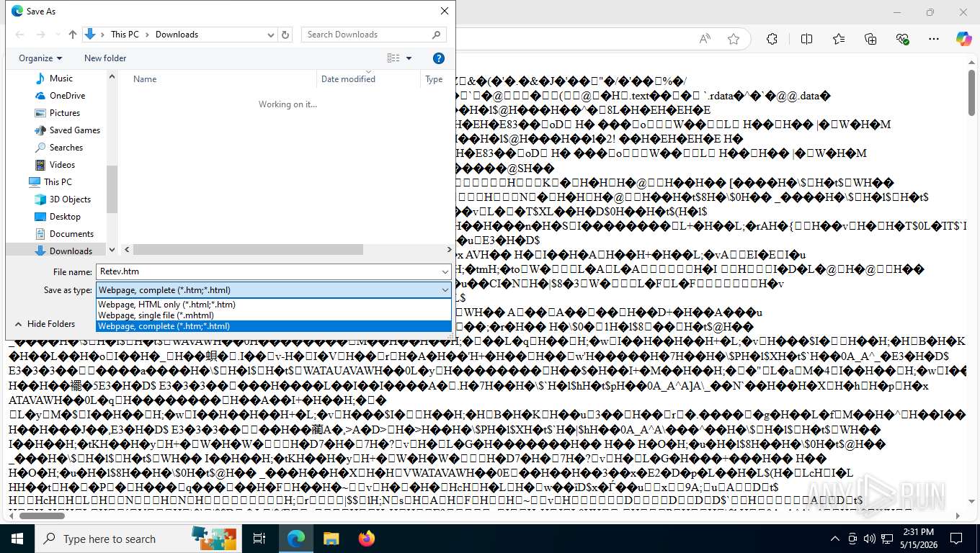Sort by Date modified column

(348, 79)
